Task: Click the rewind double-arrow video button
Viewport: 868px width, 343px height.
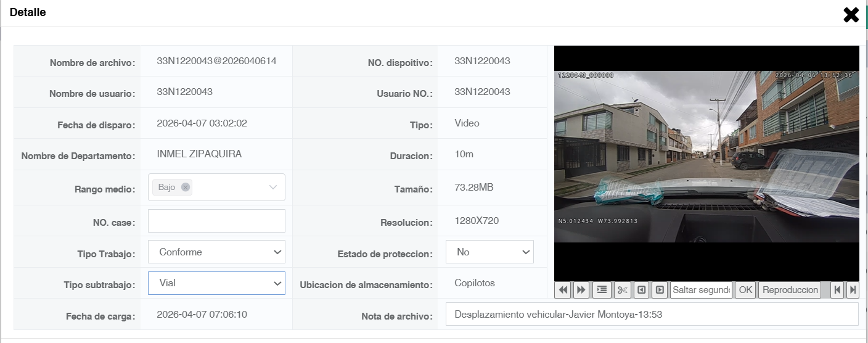Action: click(x=562, y=290)
